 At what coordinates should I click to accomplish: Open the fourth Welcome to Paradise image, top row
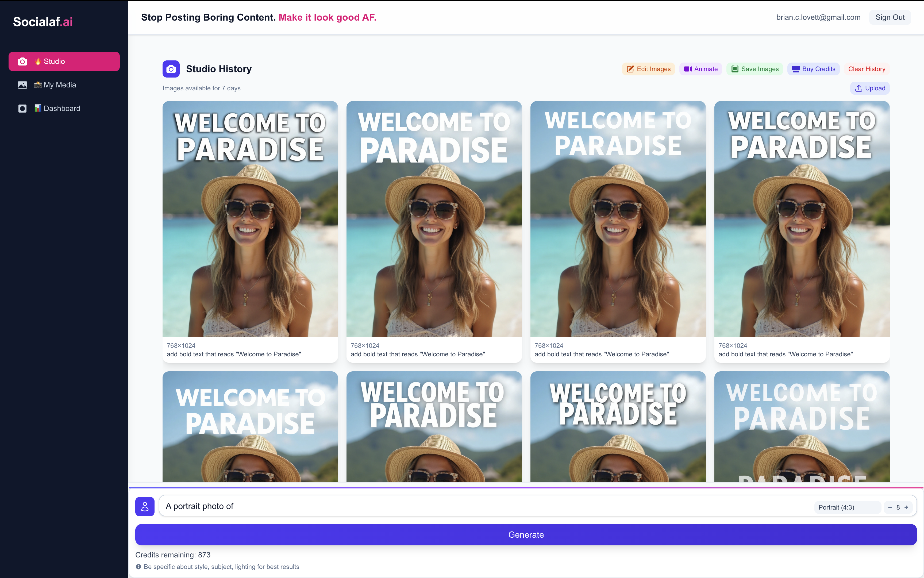click(802, 219)
